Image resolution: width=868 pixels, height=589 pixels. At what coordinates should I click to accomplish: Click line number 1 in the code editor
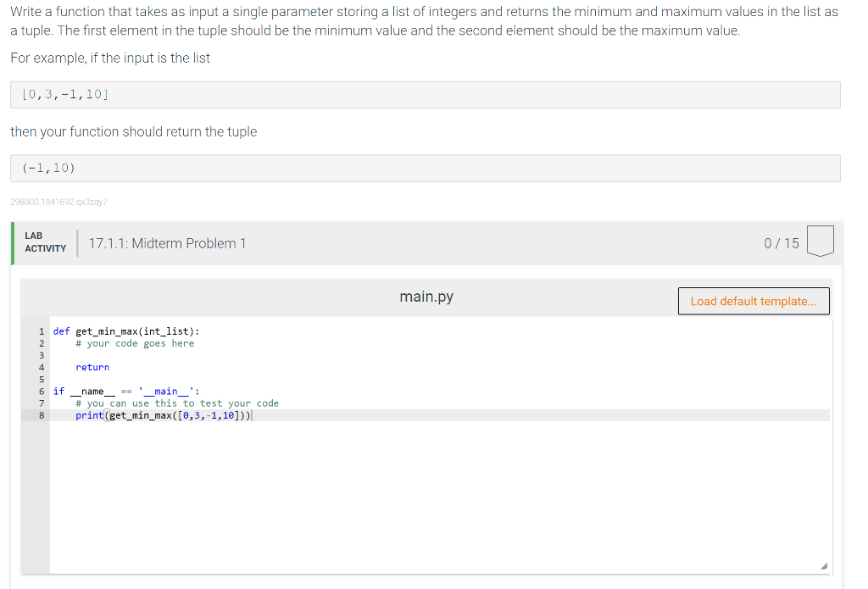click(x=41, y=331)
